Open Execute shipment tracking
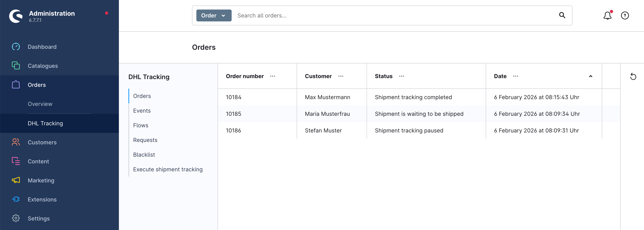The image size is (644, 230). pos(168,170)
